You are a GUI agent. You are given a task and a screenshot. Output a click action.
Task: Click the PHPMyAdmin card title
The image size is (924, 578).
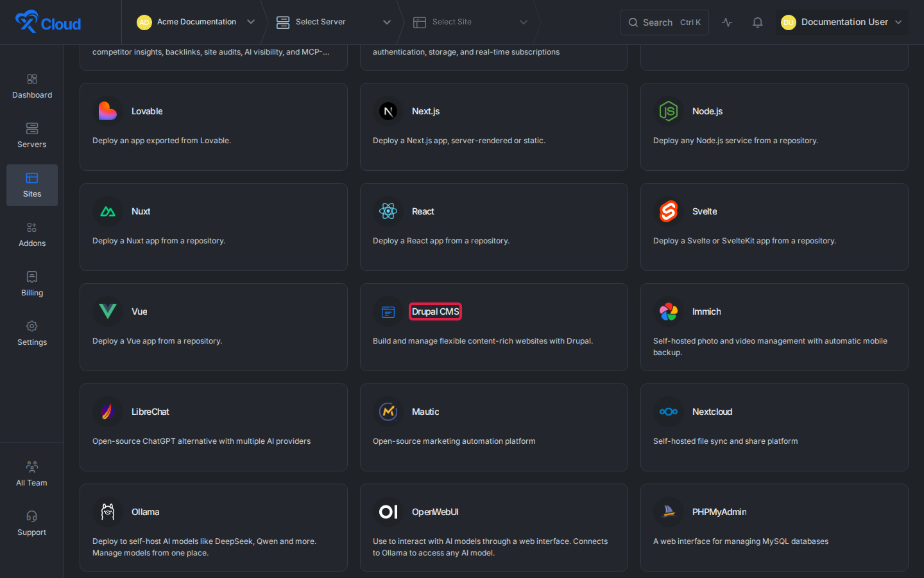pos(719,512)
